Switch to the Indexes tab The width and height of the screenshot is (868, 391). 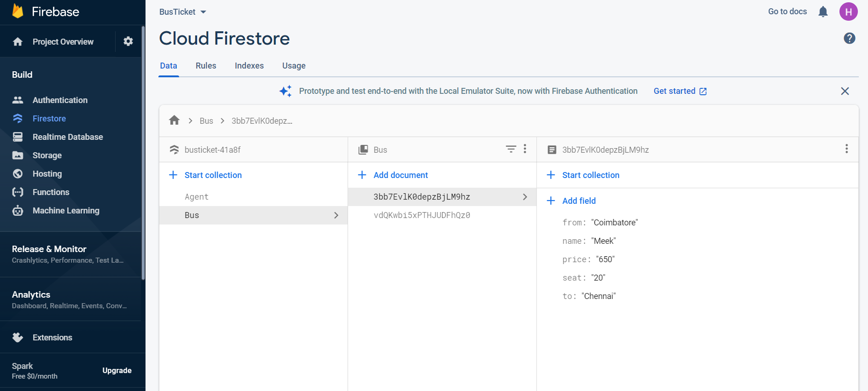[249, 66]
